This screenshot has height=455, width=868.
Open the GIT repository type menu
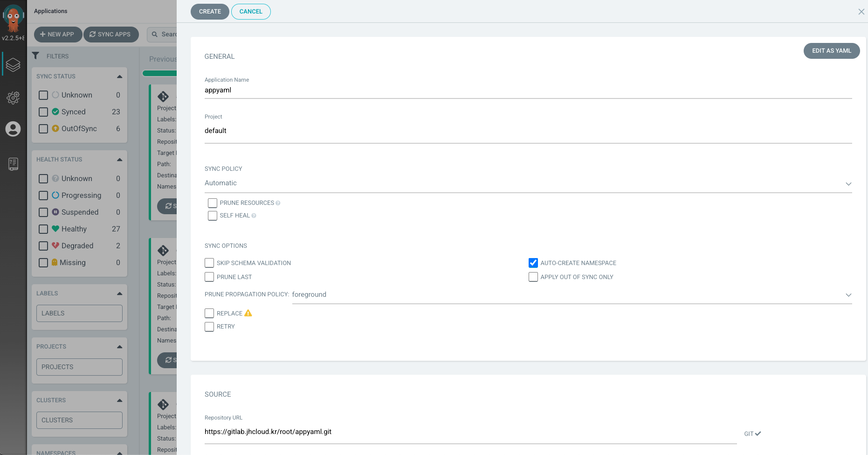pos(752,434)
